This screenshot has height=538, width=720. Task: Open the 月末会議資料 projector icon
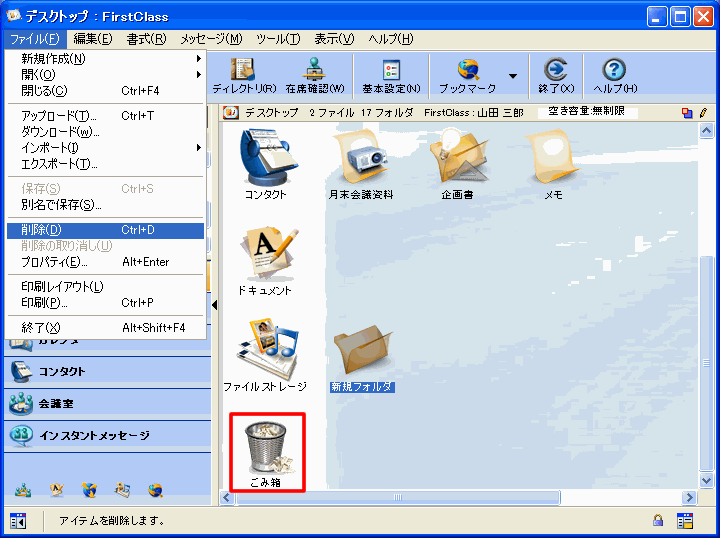pyautogui.click(x=361, y=160)
